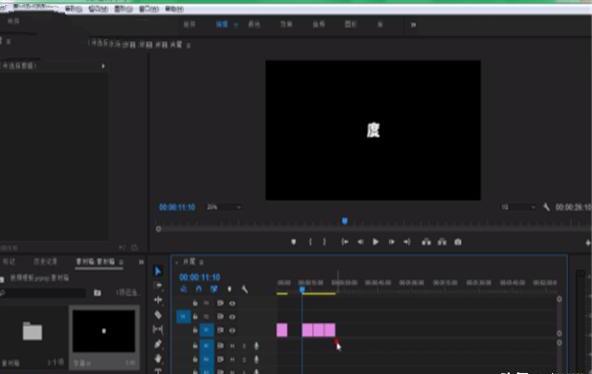Export frame with the camera icon
Screen dimensions: 592x374
point(458,242)
